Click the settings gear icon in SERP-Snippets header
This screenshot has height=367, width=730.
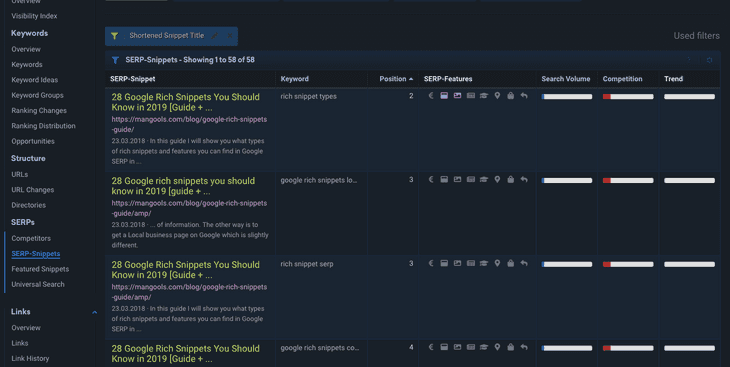click(x=710, y=60)
